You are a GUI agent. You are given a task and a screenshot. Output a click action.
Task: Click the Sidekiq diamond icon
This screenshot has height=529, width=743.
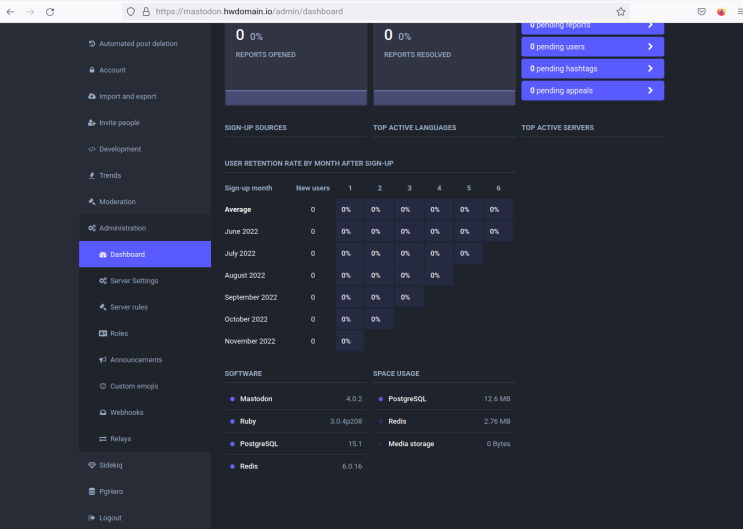pyautogui.click(x=92, y=465)
